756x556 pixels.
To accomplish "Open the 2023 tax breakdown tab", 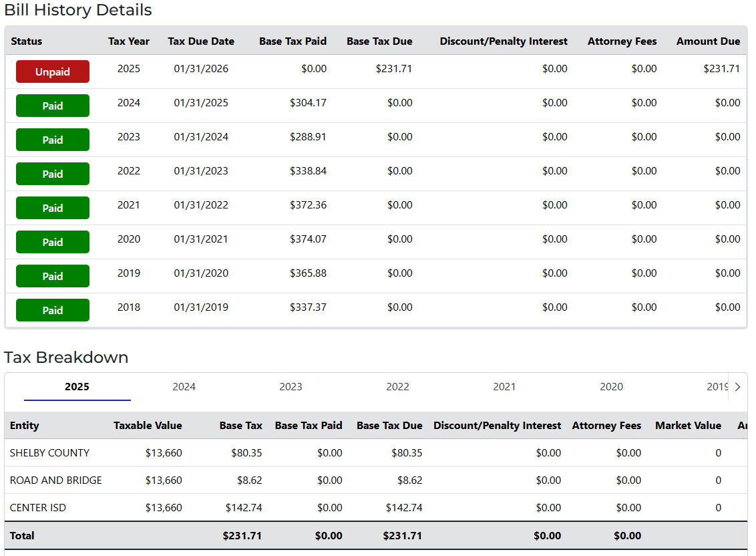I will point(291,386).
